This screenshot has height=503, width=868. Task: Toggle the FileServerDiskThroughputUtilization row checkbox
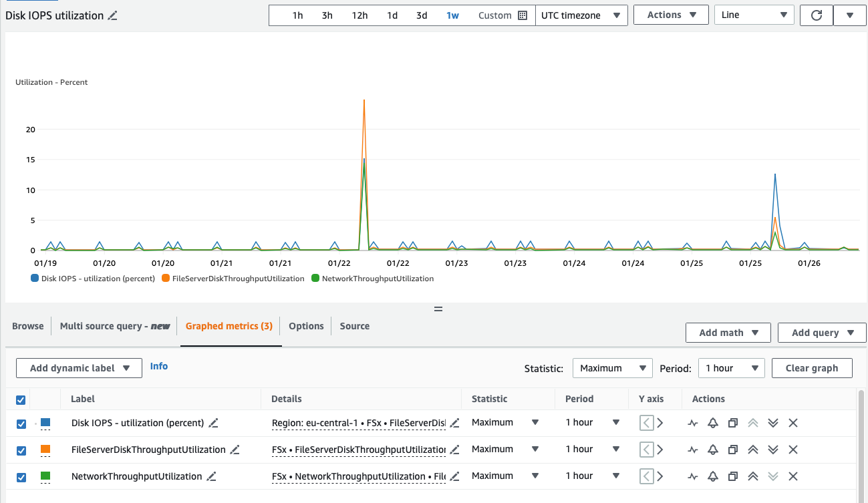coord(21,450)
